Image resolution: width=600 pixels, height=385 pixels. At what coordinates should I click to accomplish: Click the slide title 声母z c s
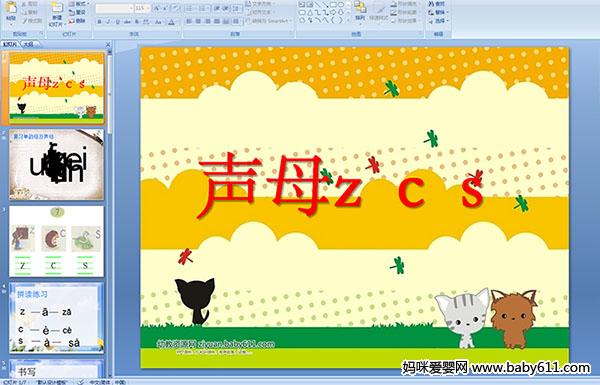coord(341,185)
